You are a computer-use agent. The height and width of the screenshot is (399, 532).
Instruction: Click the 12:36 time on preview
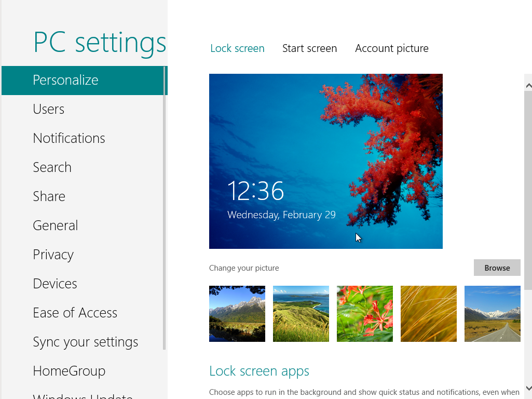[255, 191]
